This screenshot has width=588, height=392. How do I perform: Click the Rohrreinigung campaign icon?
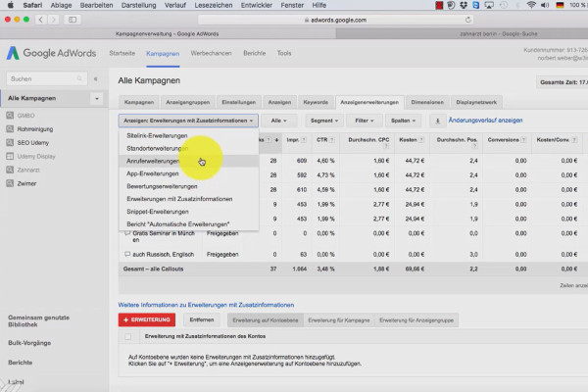(x=10, y=129)
